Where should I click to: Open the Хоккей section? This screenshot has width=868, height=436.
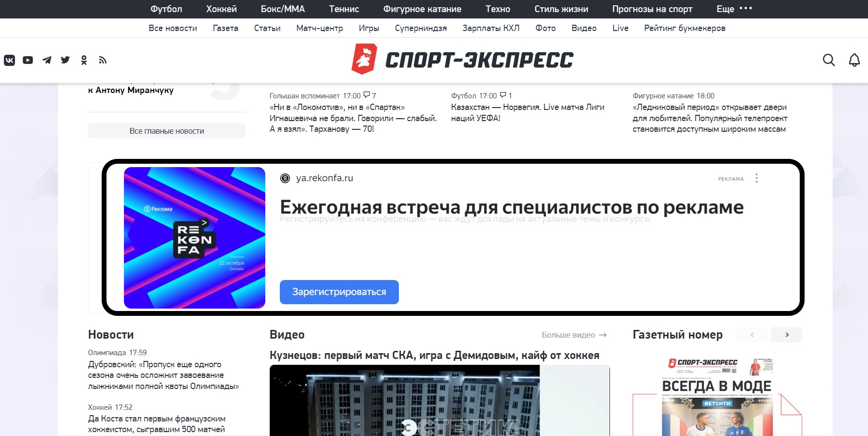point(221,9)
